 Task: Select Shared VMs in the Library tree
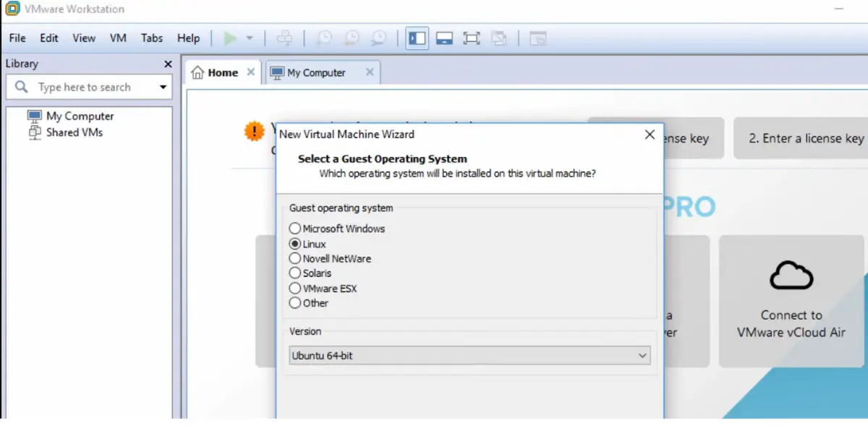(75, 132)
